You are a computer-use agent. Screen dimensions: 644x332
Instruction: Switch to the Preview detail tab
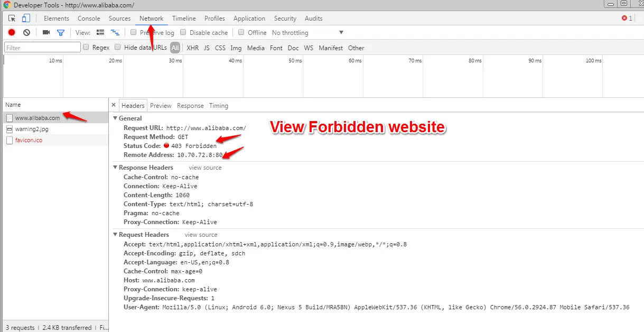pyautogui.click(x=161, y=105)
